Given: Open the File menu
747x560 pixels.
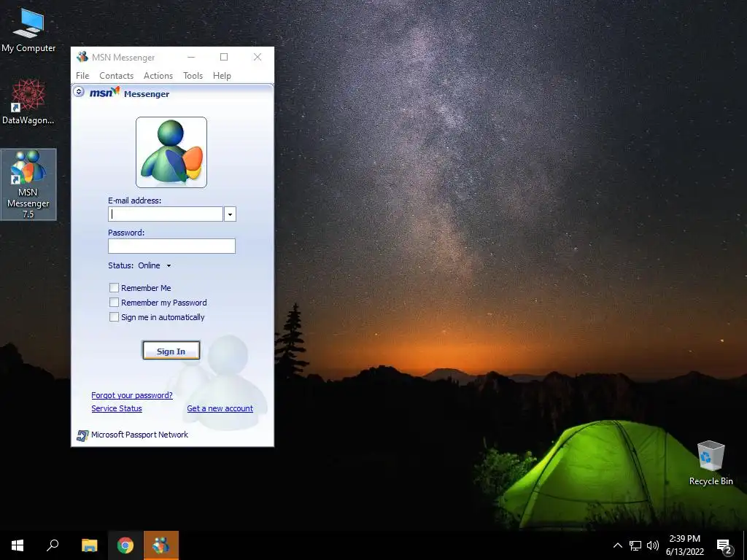Looking at the screenshot, I should (82, 76).
